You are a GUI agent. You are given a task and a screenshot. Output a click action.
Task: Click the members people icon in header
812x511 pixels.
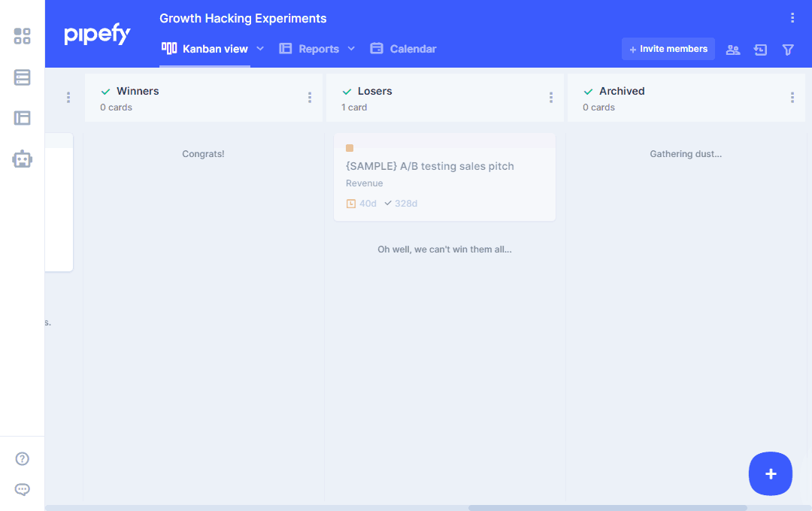(732, 50)
